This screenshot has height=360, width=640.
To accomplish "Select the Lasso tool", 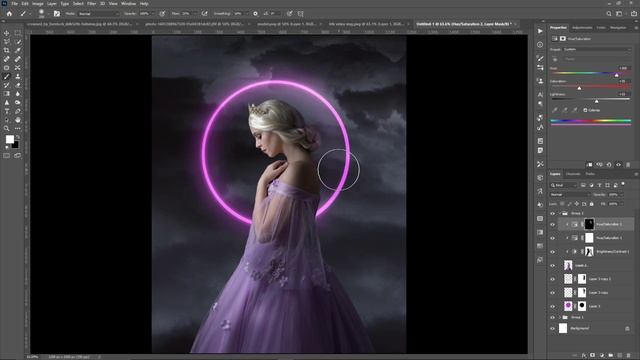I will tap(7, 42).
